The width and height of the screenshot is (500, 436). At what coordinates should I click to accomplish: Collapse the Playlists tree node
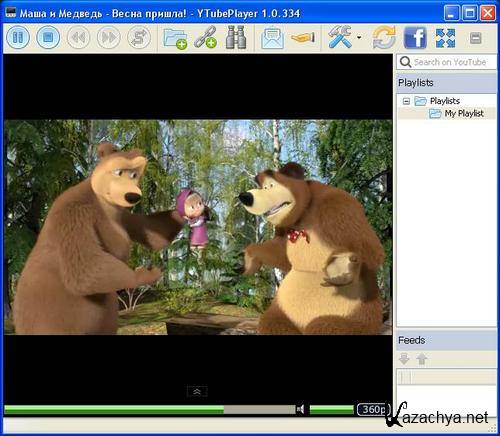pyautogui.click(x=406, y=101)
